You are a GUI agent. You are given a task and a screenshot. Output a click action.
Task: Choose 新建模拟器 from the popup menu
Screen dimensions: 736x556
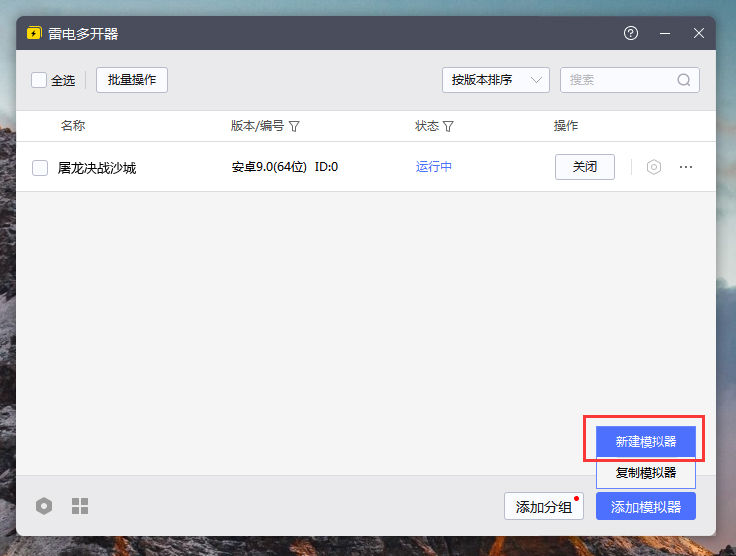[x=645, y=441]
